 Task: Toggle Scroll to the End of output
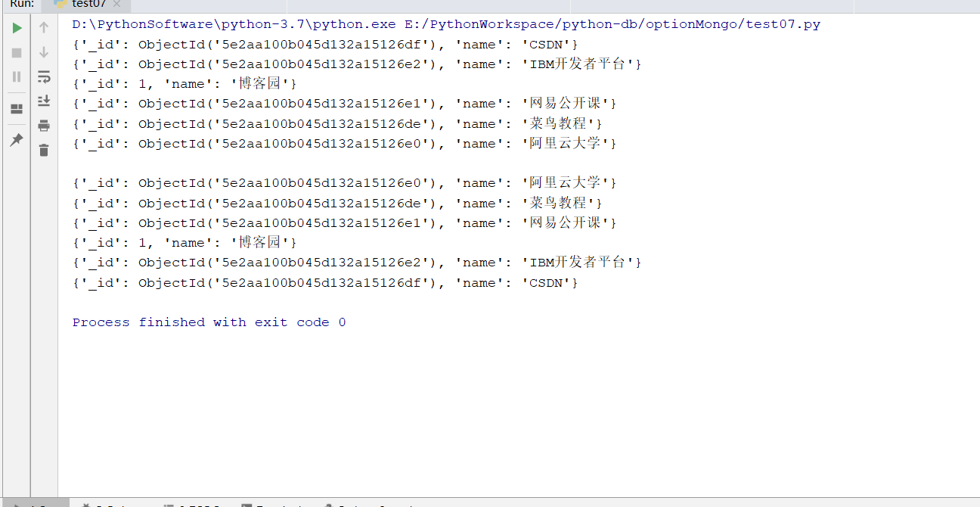tap(44, 101)
